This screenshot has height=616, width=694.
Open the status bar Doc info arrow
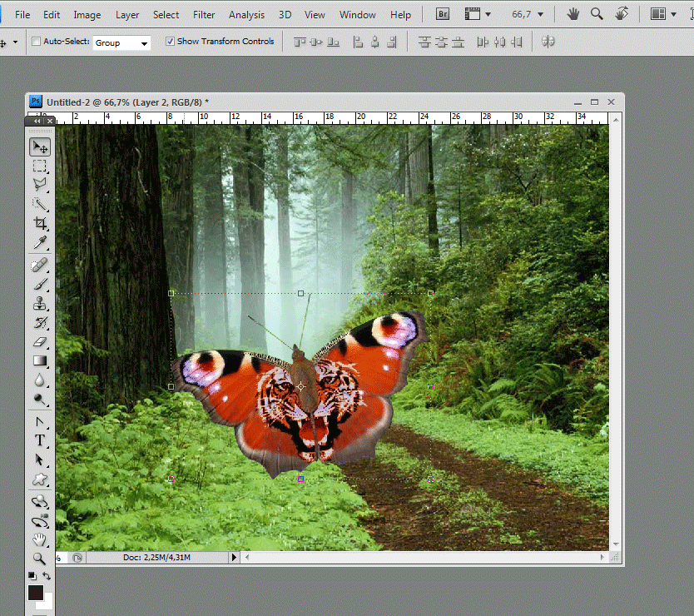pyautogui.click(x=234, y=557)
